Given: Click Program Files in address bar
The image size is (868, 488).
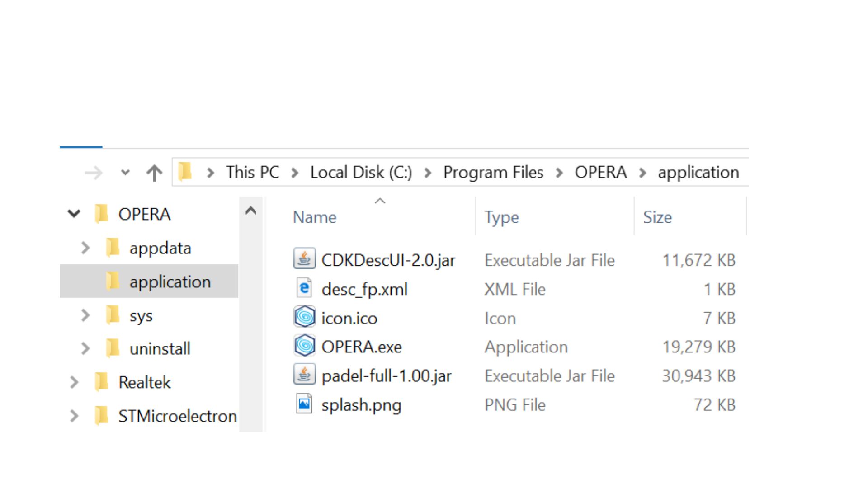Looking at the screenshot, I should (493, 172).
